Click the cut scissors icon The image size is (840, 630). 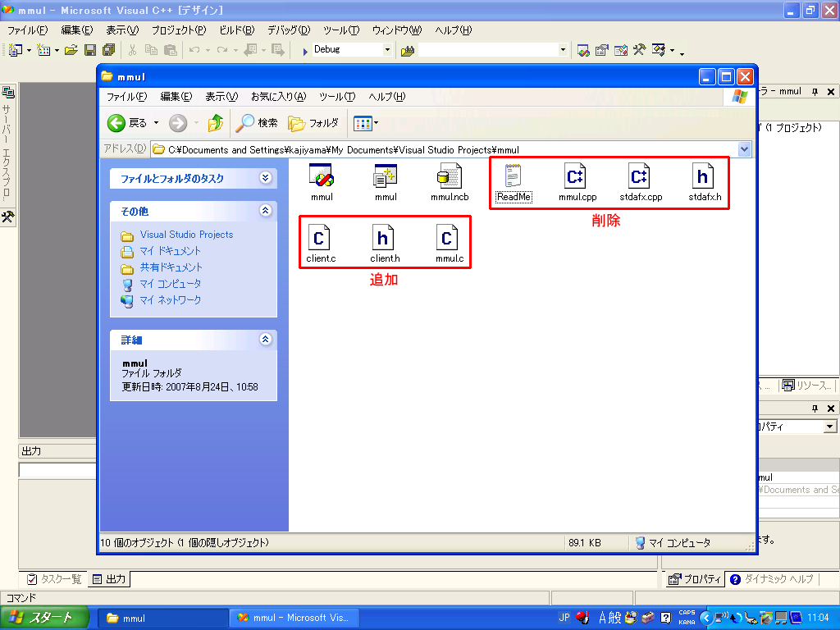coord(132,50)
